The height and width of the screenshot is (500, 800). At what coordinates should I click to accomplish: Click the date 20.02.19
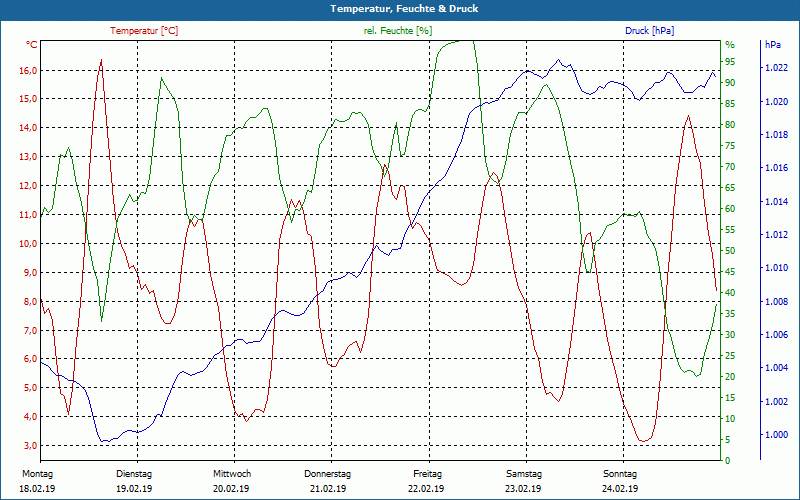pos(231,489)
